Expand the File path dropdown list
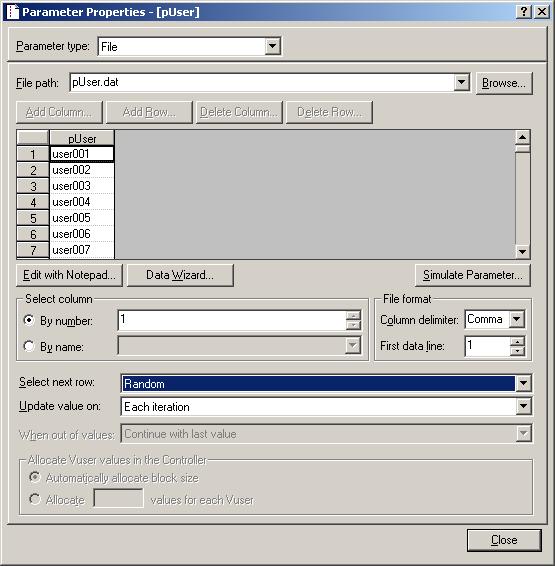Screen dimensions: 555x566 (x=461, y=82)
